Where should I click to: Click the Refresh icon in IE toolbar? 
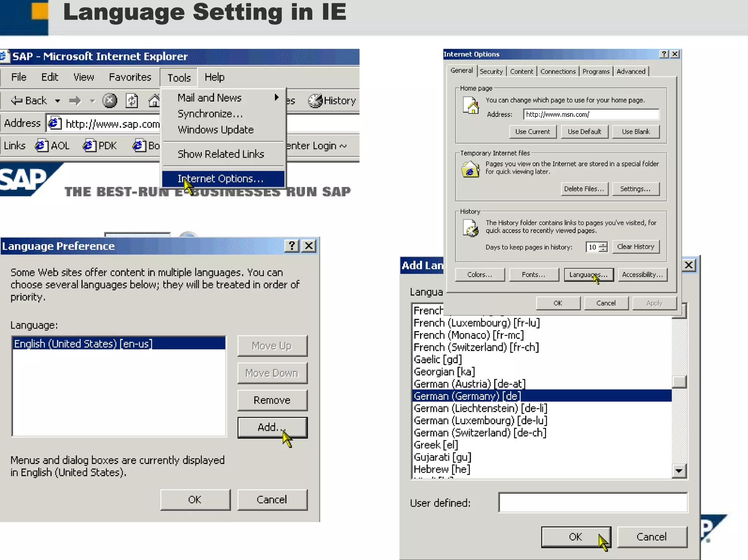click(x=132, y=100)
